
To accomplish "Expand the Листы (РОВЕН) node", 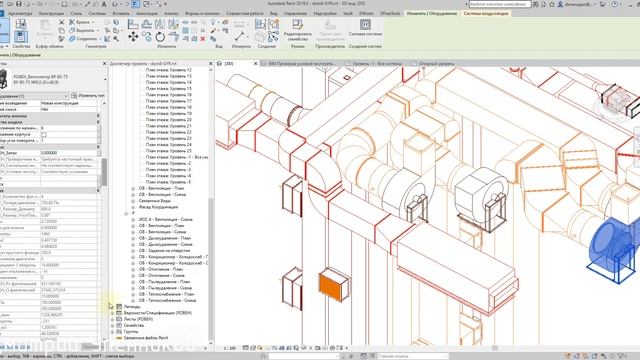I will [x=112, y=319].
